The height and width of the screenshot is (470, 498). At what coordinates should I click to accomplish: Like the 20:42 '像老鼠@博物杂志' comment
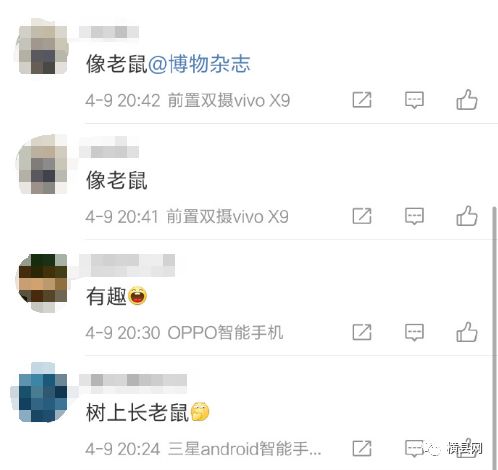point(467,99)
